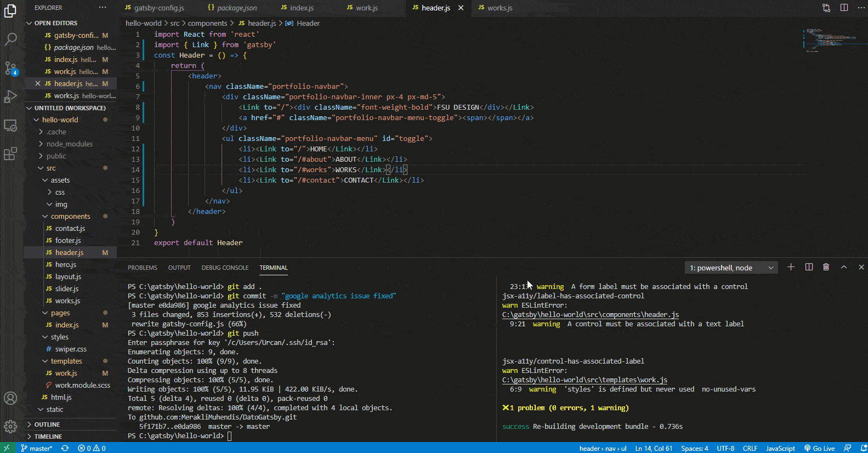Switch to works.js editor tab
Image resolution: width=868 pixels, height=453 pixels.
(500, 8)
